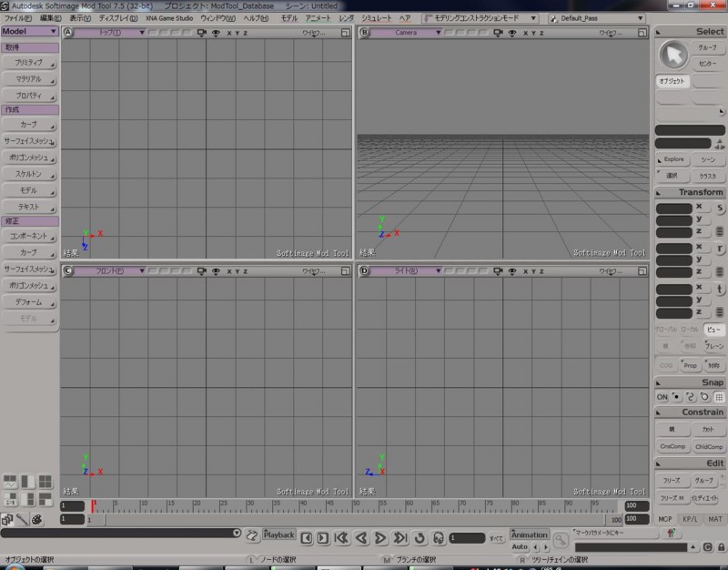Click the current frame number field
This screenshot has height=570, width=728.
tap(467, 538)
